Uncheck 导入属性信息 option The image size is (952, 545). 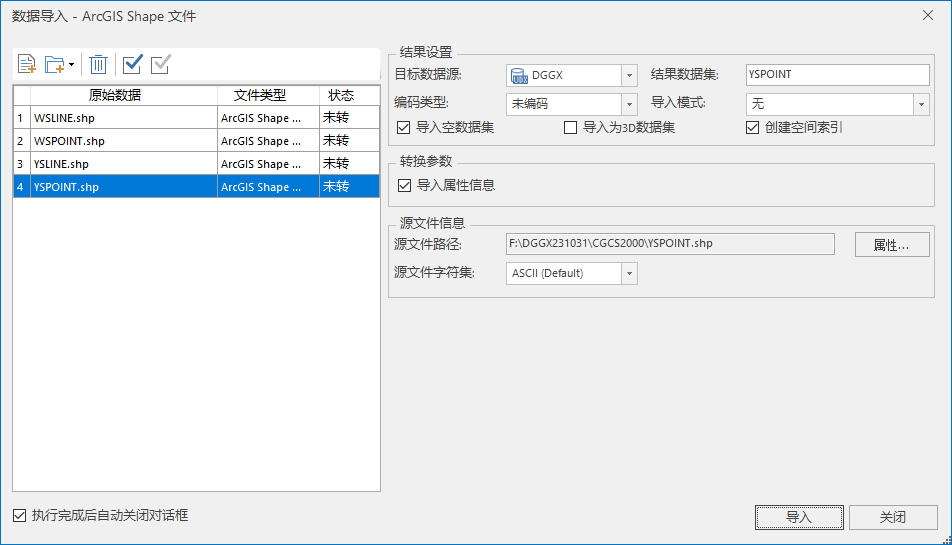click(404, 185)
